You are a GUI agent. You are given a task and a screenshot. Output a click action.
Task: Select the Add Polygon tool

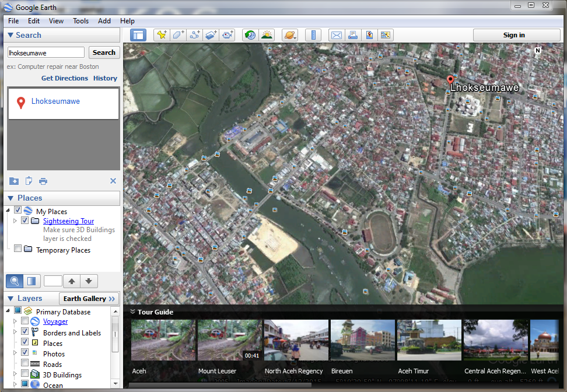pyautogui.click(x=178, y=35)
